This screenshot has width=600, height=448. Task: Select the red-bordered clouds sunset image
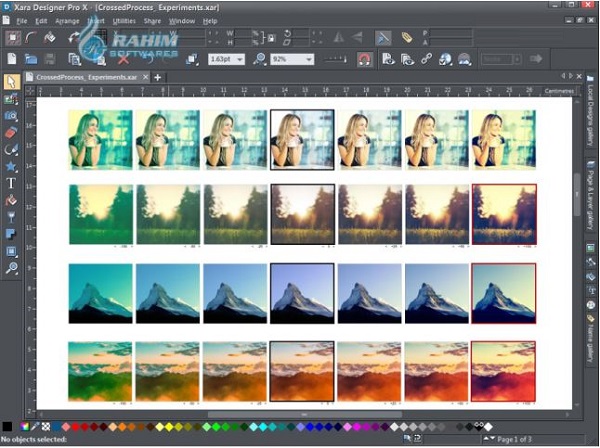pyautogui.click(x=504, y=371)
